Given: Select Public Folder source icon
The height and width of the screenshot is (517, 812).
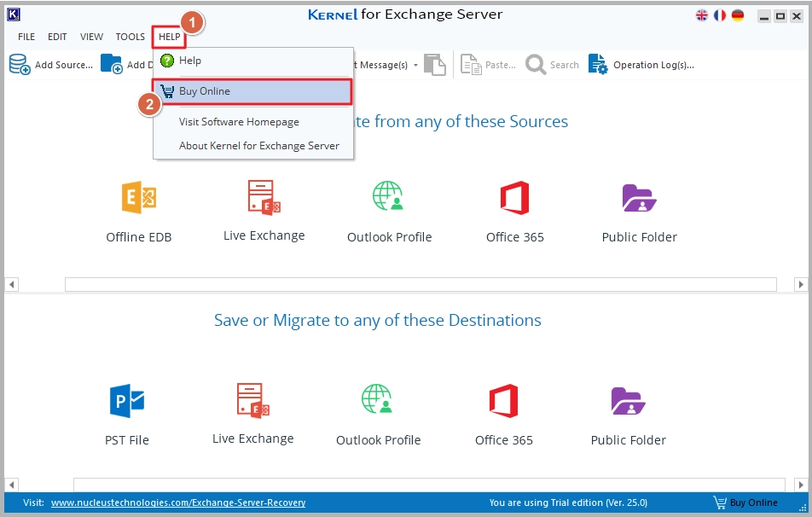Looking at the screenshot, I should [639, 198].
